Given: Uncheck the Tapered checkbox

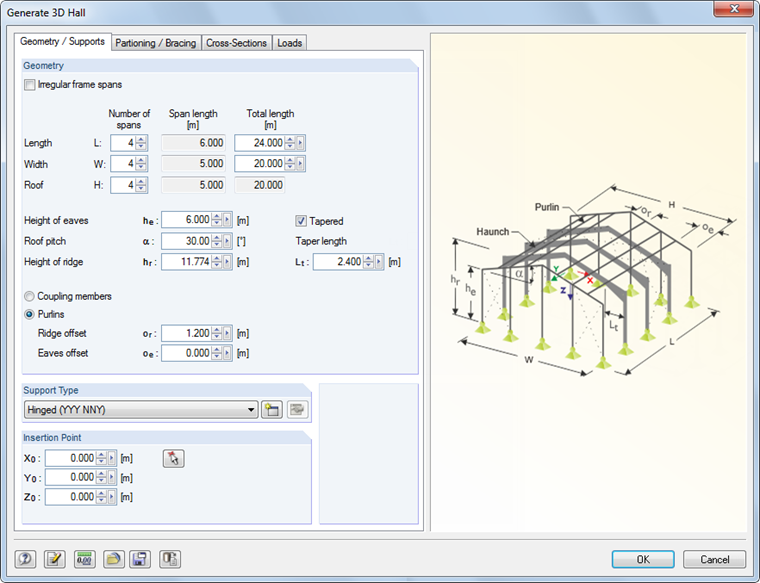Looking at the screenshot, I should pos(301,221).
